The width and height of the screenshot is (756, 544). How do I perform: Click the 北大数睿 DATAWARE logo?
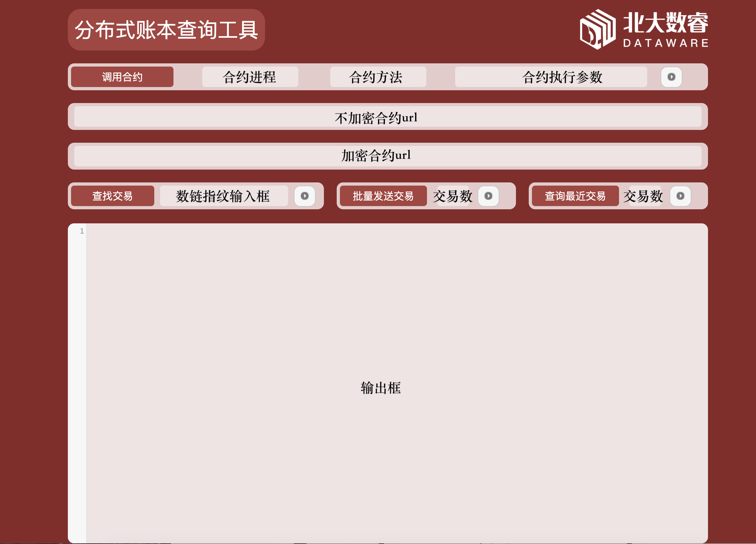[x=644, y=29]
